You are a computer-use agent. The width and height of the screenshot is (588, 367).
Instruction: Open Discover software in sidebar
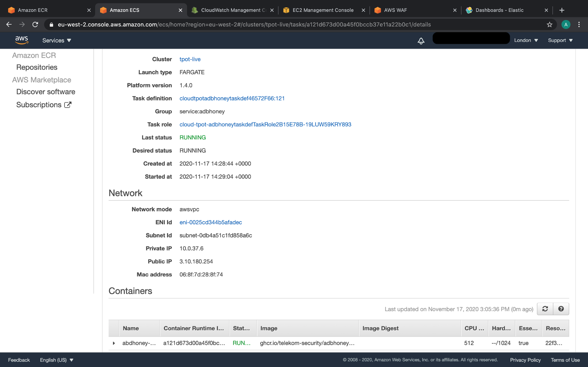46,92
